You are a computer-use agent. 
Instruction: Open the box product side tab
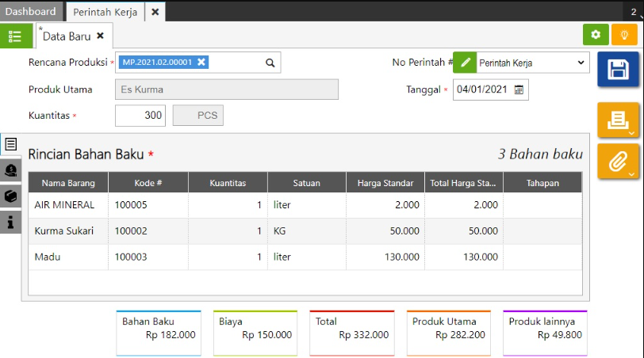point(11,196)
